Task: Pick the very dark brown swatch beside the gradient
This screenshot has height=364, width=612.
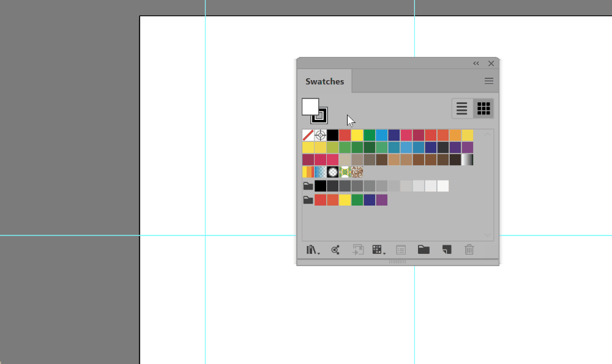Action: point(455,160)
